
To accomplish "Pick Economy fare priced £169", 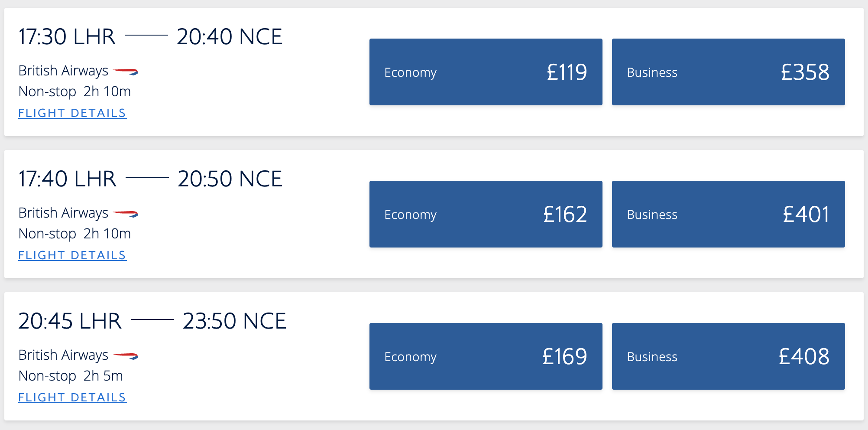I will [486, 356].
